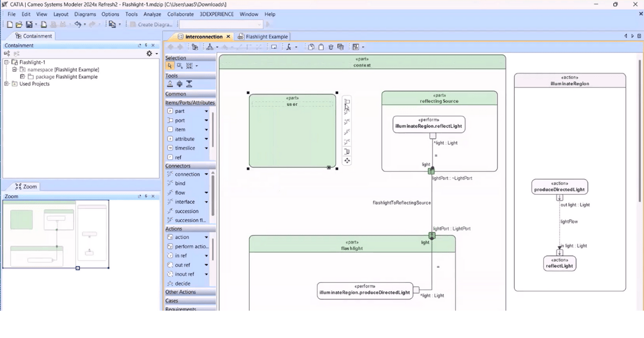Select the Containment tab
This screenshot has height=338, width=644.
coord(33,36)
